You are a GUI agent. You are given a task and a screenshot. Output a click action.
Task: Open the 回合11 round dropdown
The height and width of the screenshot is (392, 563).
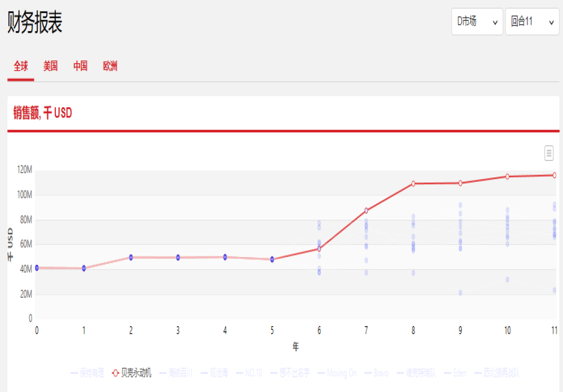(x=531, y=22)
